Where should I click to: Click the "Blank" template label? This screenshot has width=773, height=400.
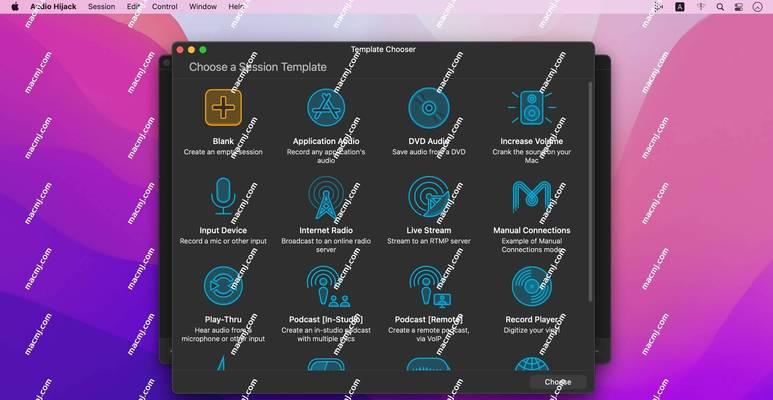[x=223, y=141]
